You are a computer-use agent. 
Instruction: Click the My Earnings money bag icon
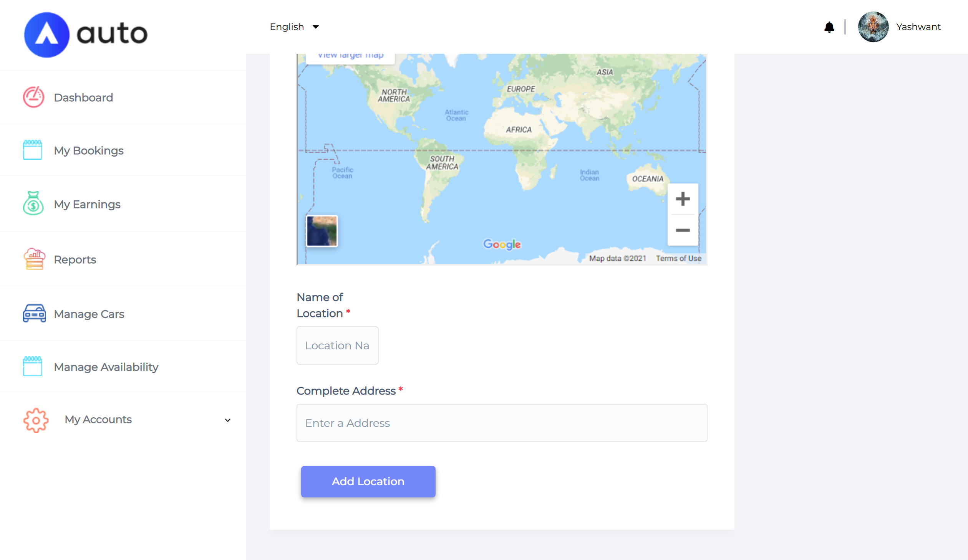click(x=33, y=205)
